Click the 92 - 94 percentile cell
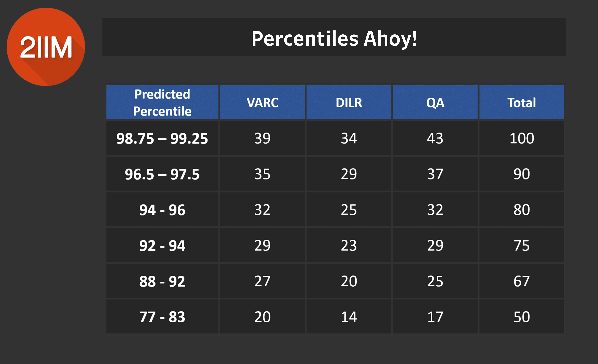Viewport: 598px width, 364px height. click(x=162, y=245)
